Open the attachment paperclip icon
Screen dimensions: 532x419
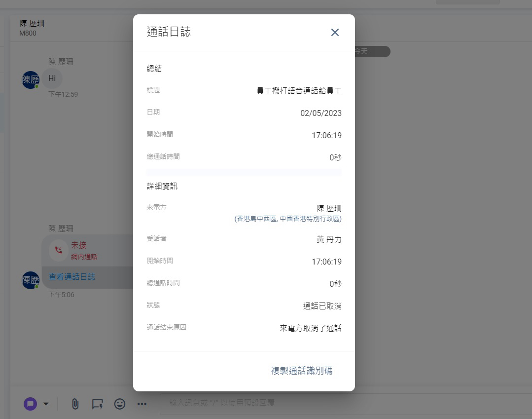75,404
